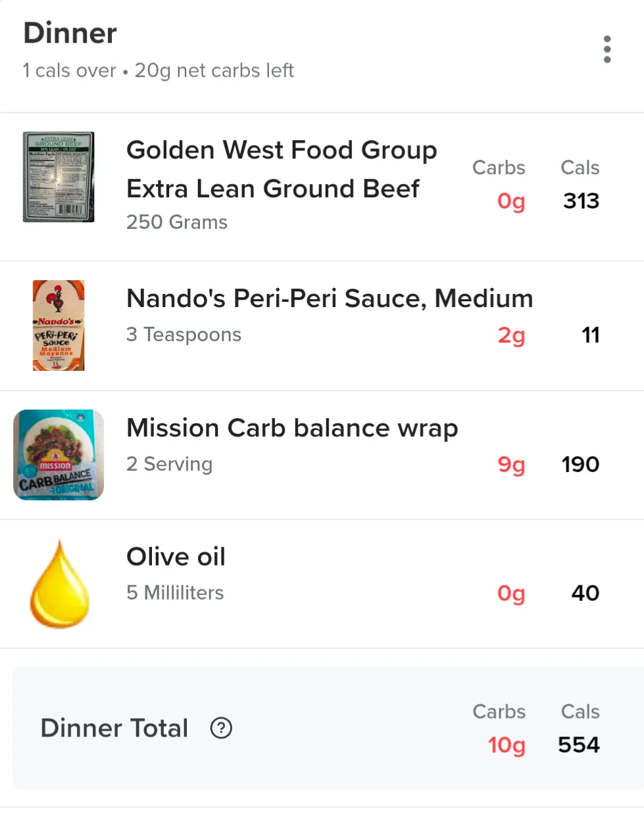Tap the Nando's Peri-Peri Sauce bottle image
This screenshot has width=644, height=816.
pos(59,325)
